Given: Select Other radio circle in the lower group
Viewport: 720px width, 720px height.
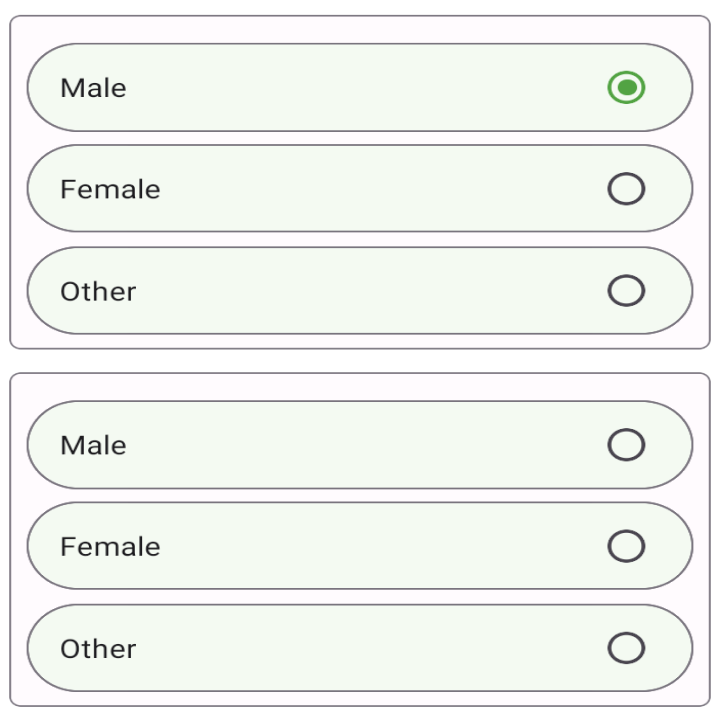Looking at the screenshot, I should pos(626,648).
